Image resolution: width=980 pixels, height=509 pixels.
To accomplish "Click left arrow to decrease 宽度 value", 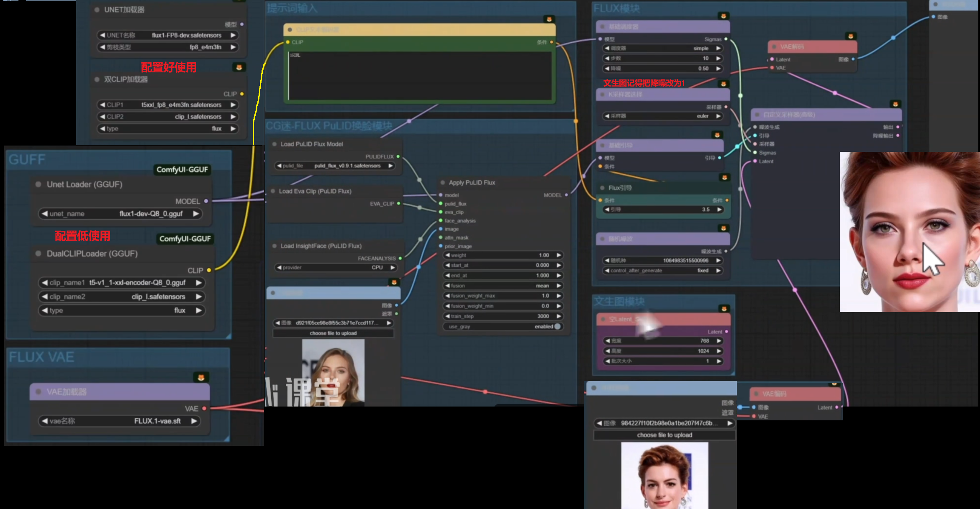I will click(x=607, y=341).
